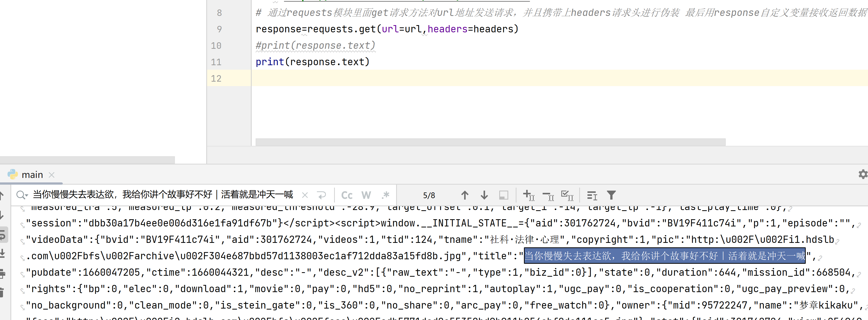The height and width of the screenshot is (320, 868).
Task: Toggle Match Case (Cc) option
Action: pyautogui.click(x=347, y=195)
